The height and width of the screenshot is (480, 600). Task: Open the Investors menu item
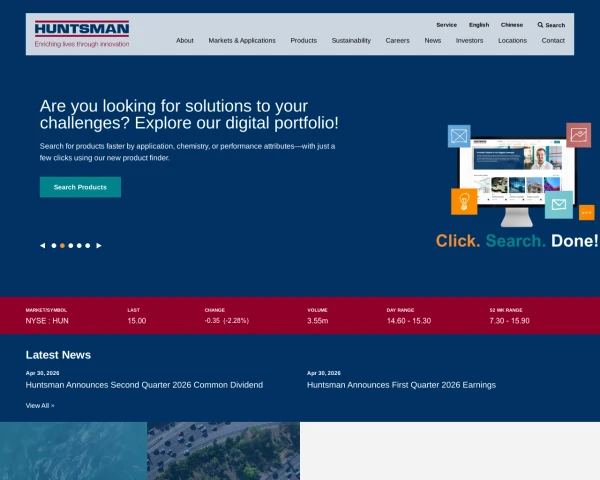(470, 41)
